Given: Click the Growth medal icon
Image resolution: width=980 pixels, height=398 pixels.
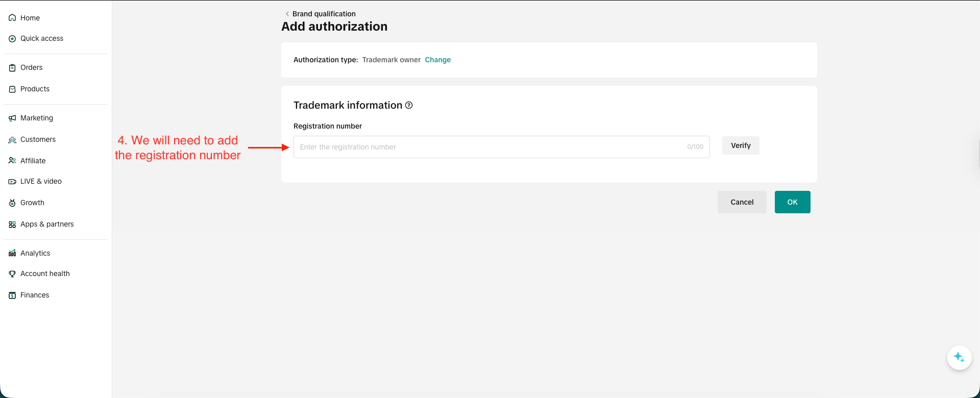Looking at the screenshot, I should coord(12,203).
